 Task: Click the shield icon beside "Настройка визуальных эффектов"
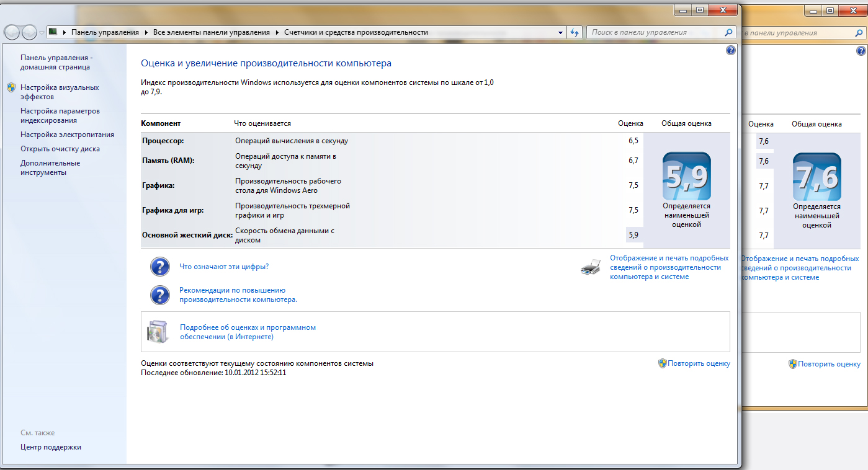tap(11, 88)
